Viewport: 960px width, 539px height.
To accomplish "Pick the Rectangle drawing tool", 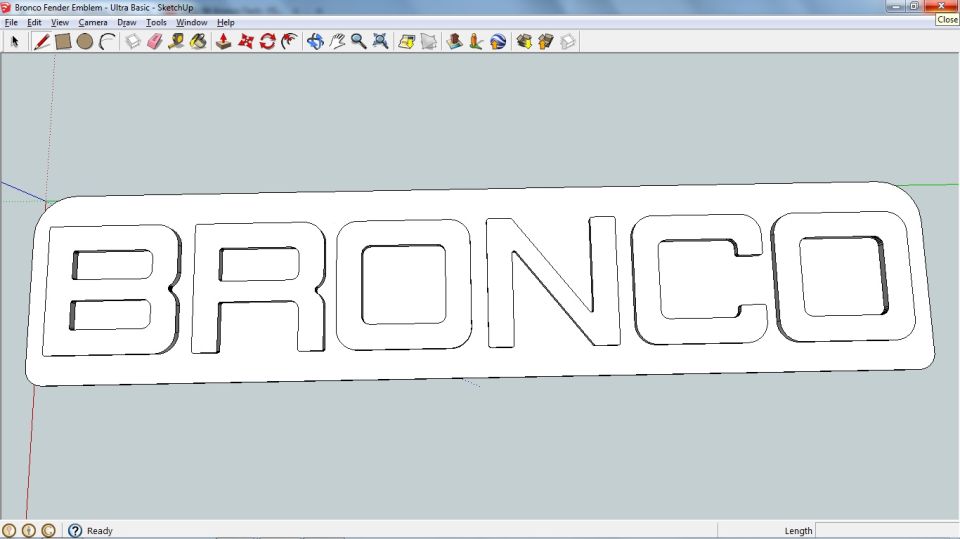I will tap(63, 42).
